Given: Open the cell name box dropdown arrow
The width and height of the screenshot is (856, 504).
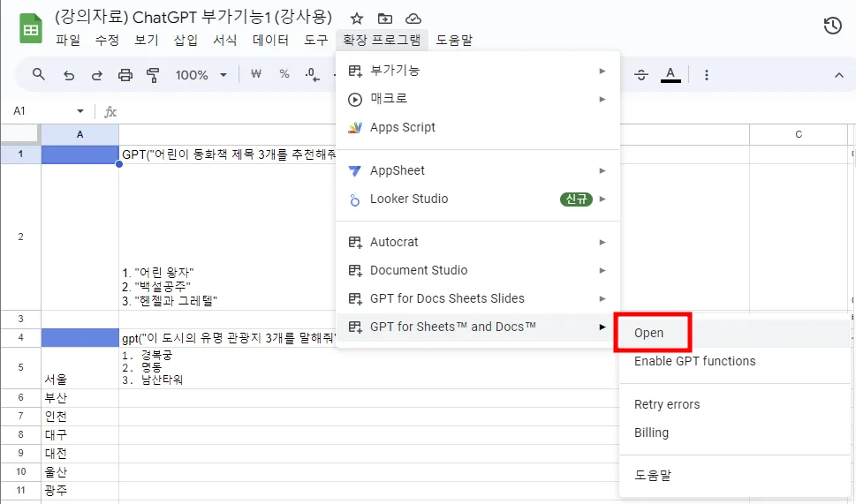Looking at the screenshot, I should click(80, 111).
